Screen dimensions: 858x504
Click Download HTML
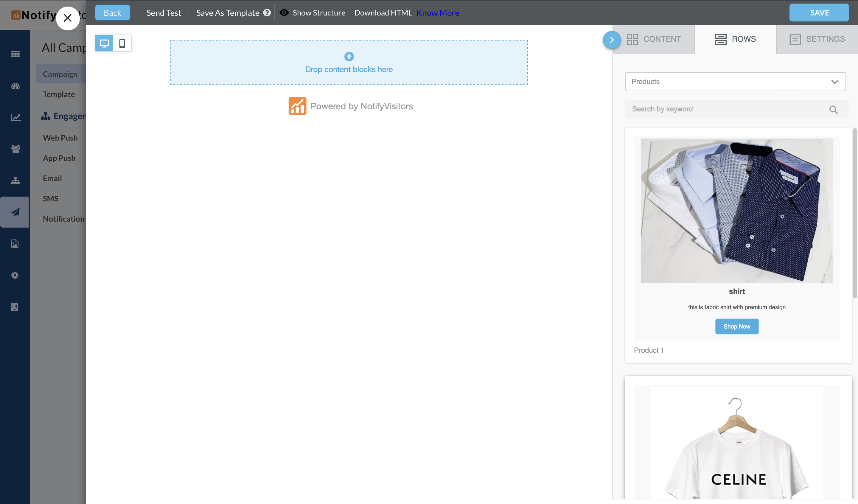(383, 13)
